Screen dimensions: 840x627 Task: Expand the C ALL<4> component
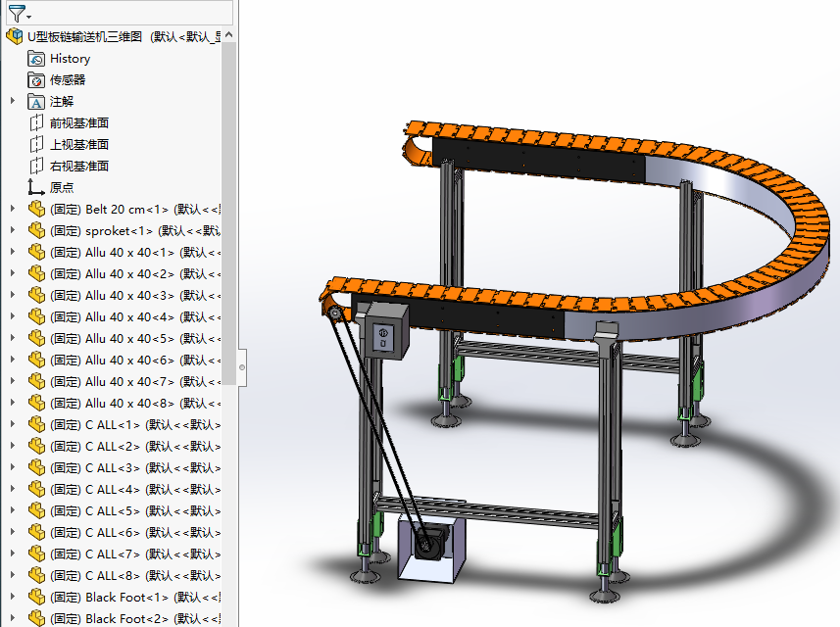click(x=13, y=489)
